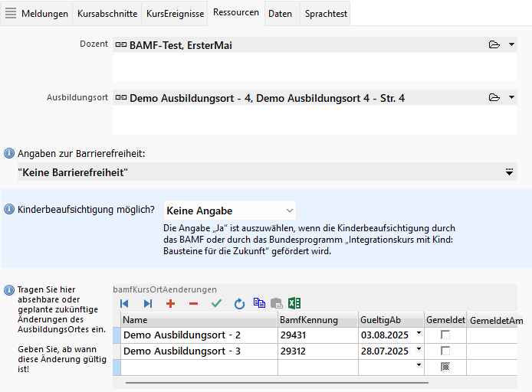This screenshot has width=532, height=392.
Task: Switch to the Sprachtest tab
Action: 326,14
